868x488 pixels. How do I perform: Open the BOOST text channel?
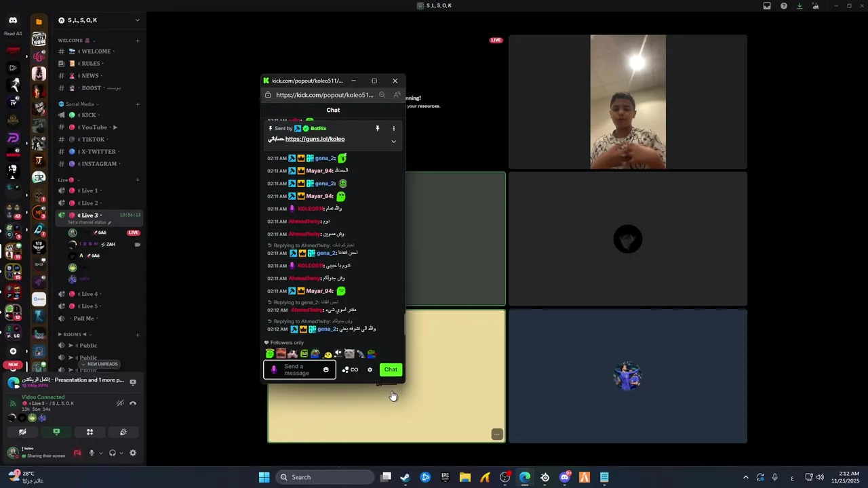pyautogui.click(x=99, y=88)
